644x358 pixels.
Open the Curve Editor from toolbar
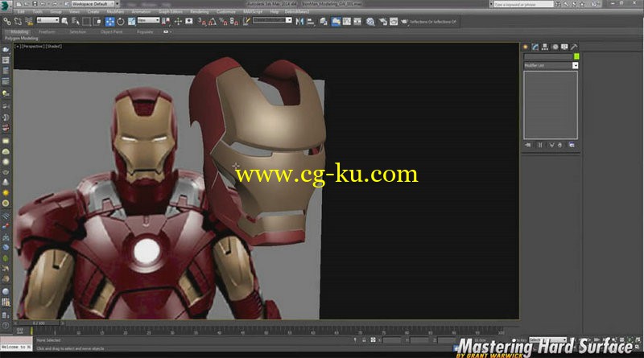click(347, 22)
